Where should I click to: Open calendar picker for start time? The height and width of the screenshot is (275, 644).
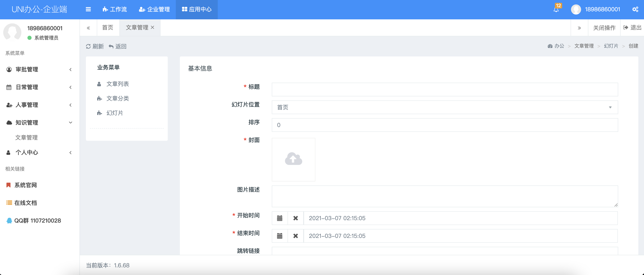tap(279, 218)
